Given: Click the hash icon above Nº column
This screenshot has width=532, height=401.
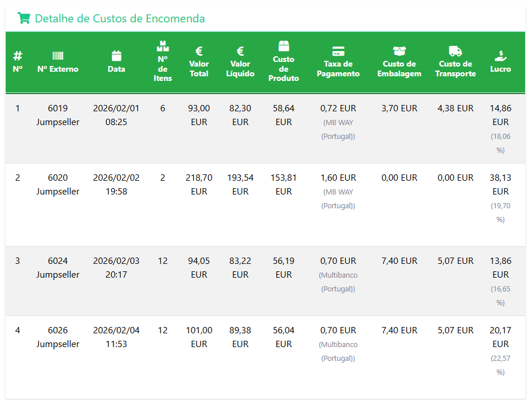Looking at the screenshot, I should coord(18,56).
